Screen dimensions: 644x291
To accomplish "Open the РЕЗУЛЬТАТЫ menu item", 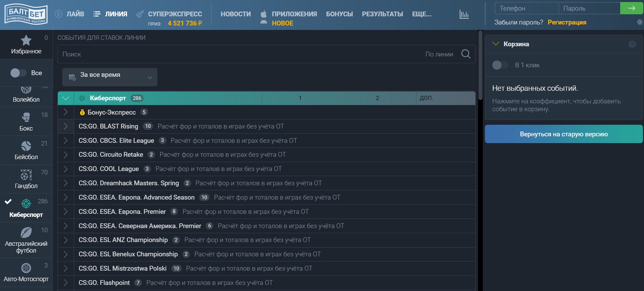I will [x=382, y=14].
